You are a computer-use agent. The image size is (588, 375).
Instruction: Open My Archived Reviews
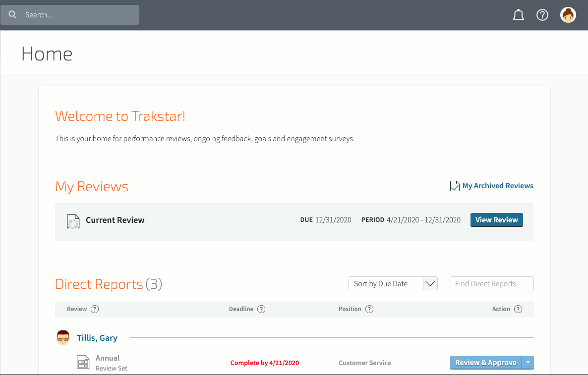[x=497, y=186]
